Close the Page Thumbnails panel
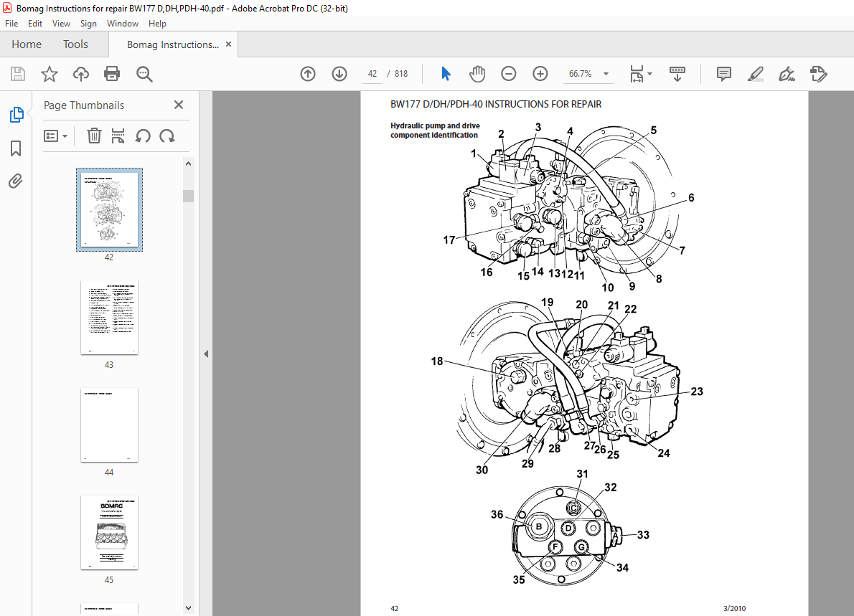 coord(179,105)
